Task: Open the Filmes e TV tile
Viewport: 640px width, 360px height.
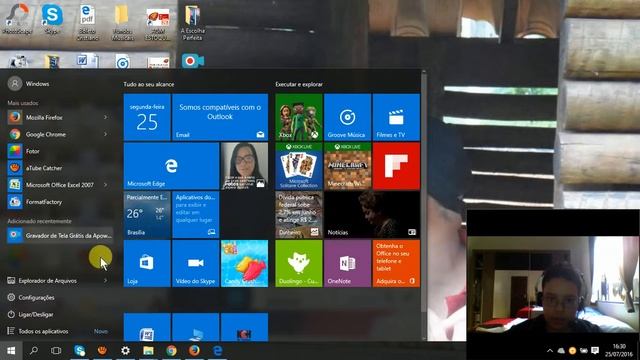Action: (x=396, y=117)
